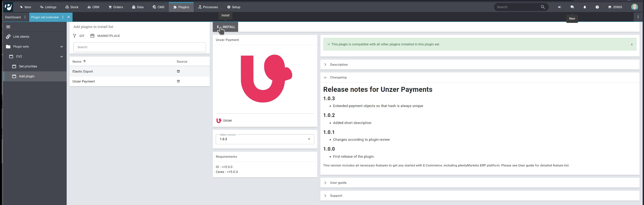Select the Elastic Export row

[140, 71]
